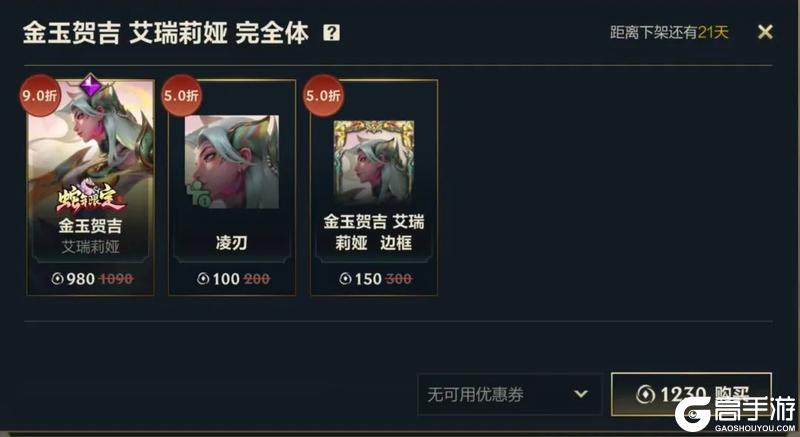The width and height of the screenshot is (800, 437).
Task: Click the 1230 购买 purchase button
Action: (x=691, y=394)
